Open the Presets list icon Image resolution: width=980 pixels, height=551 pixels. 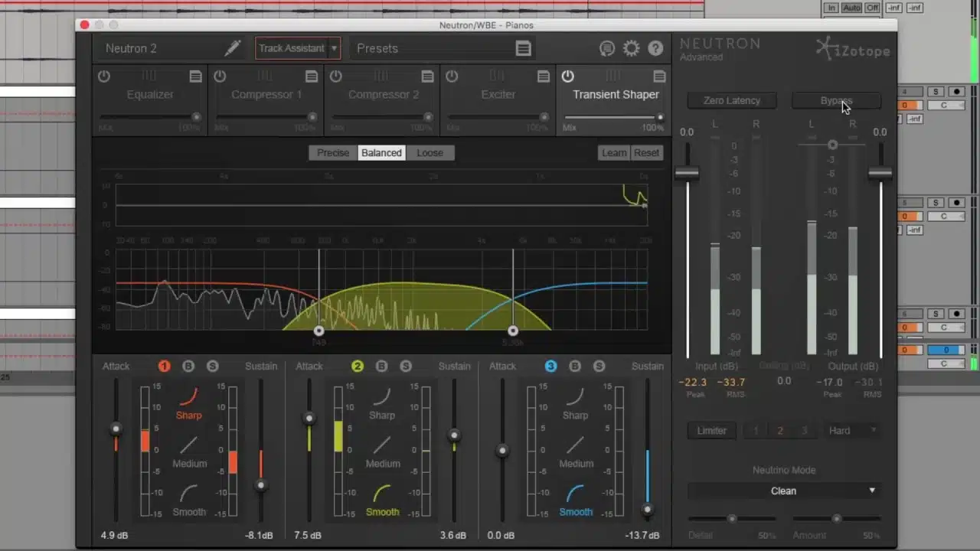[523, 48]
